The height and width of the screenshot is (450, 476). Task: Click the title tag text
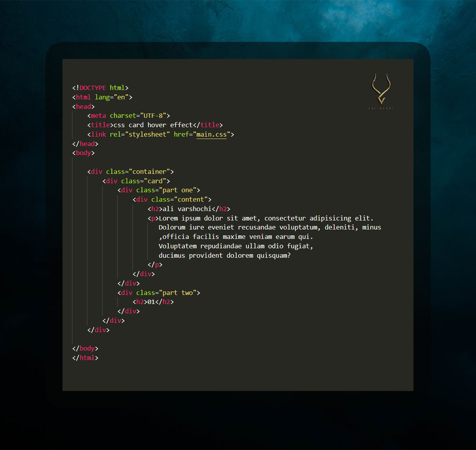pyautogui.click(x=100, y=125)
